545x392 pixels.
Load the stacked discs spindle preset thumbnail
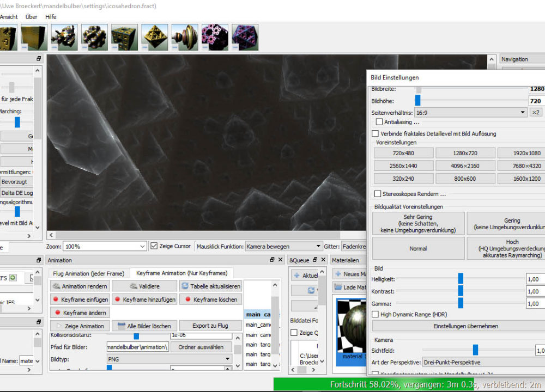tap(185, 37)
